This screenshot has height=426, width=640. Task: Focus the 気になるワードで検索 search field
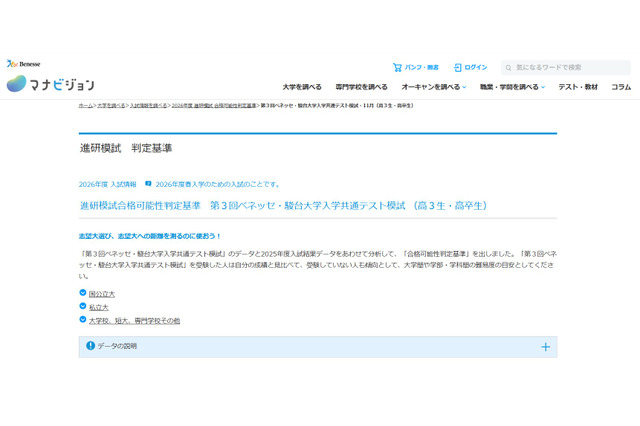pos(566,67)
